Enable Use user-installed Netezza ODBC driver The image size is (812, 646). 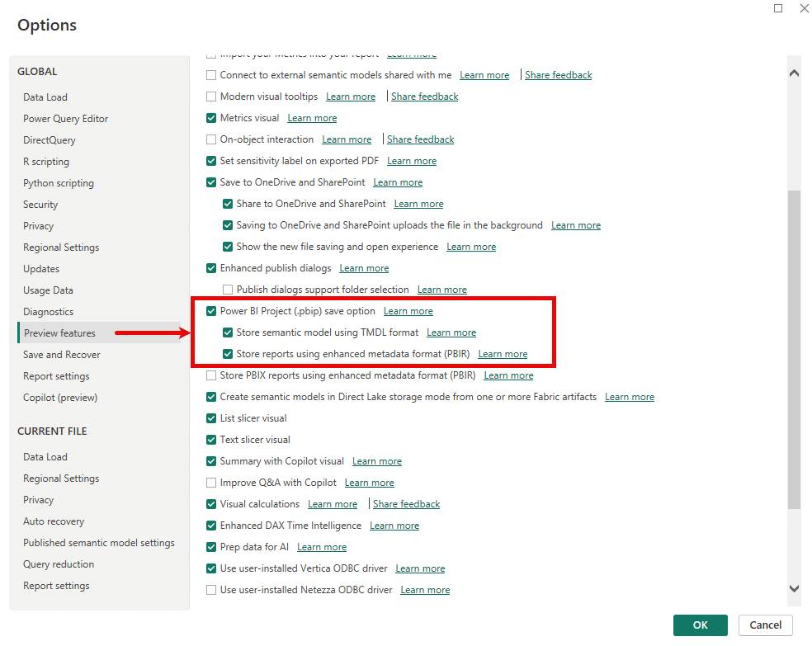pyautogui.click(x=211, y=589)
